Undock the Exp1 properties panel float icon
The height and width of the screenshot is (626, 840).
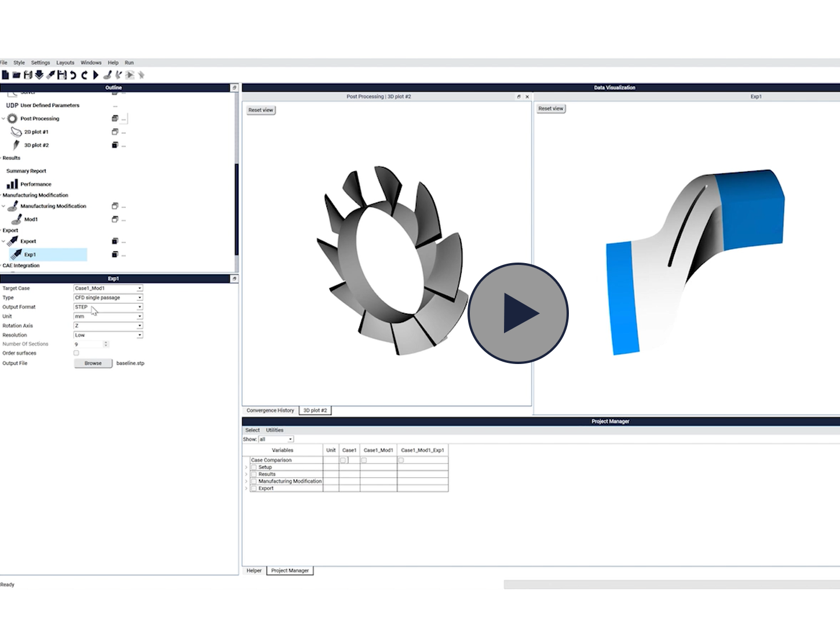point(234,279)
